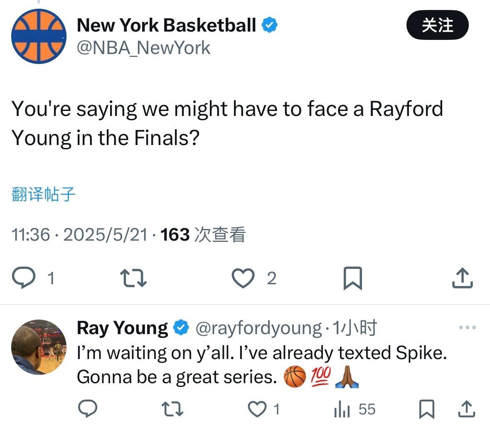Share Ray Young's reply
The image size is (490, 448).
(466, 409)
